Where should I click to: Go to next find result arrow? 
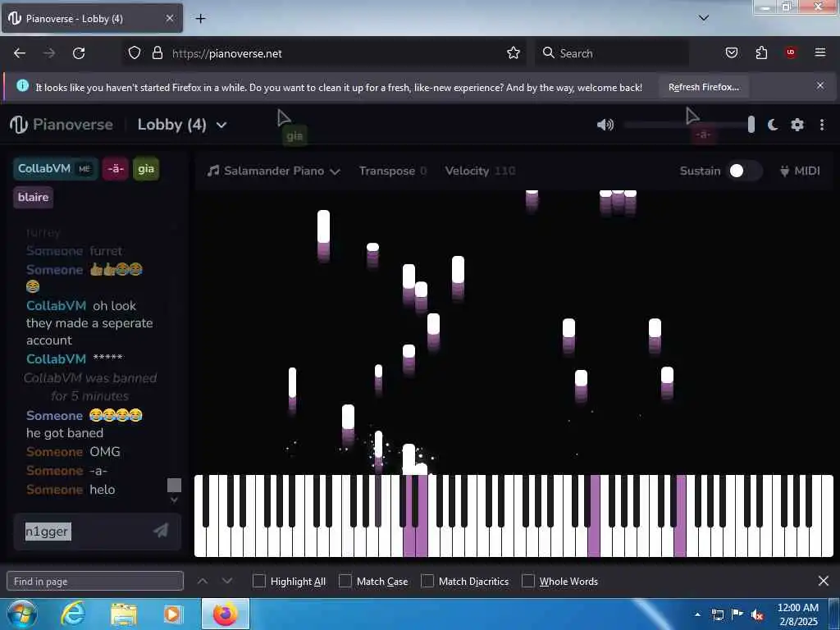(x=227, y=581)
